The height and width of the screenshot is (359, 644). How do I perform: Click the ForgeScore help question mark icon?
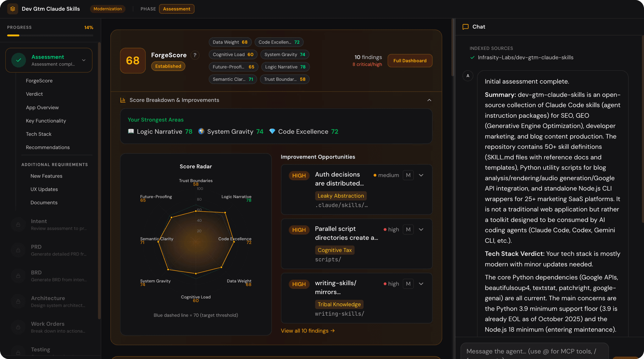click(x=195, y=55)
